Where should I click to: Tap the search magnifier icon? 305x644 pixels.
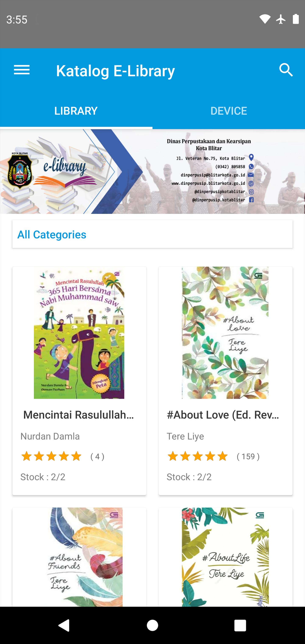coord(286,70)
